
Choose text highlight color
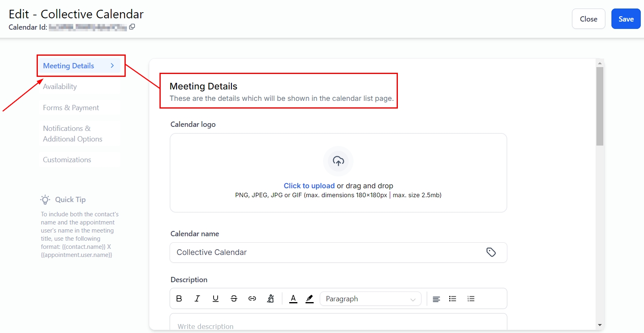point(310,299)
